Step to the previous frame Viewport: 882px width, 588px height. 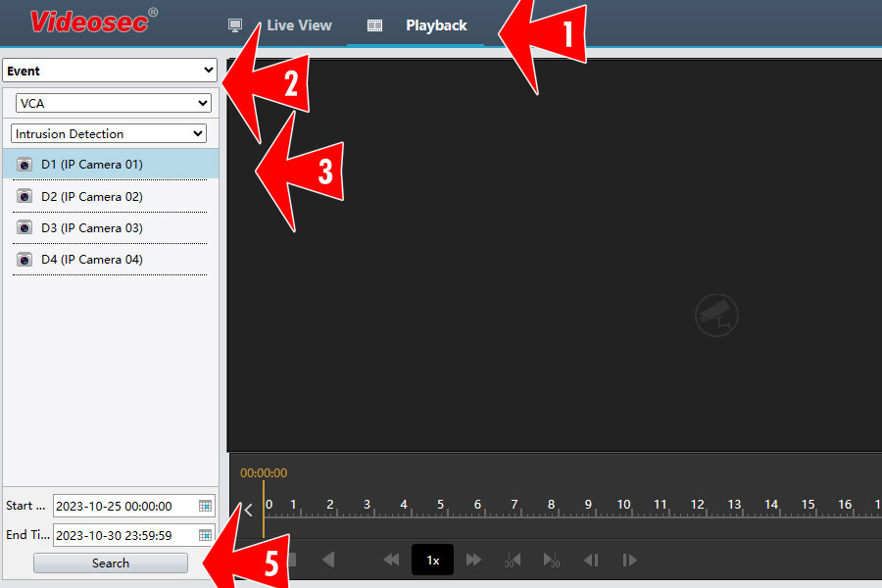click(x=591, y=560)
